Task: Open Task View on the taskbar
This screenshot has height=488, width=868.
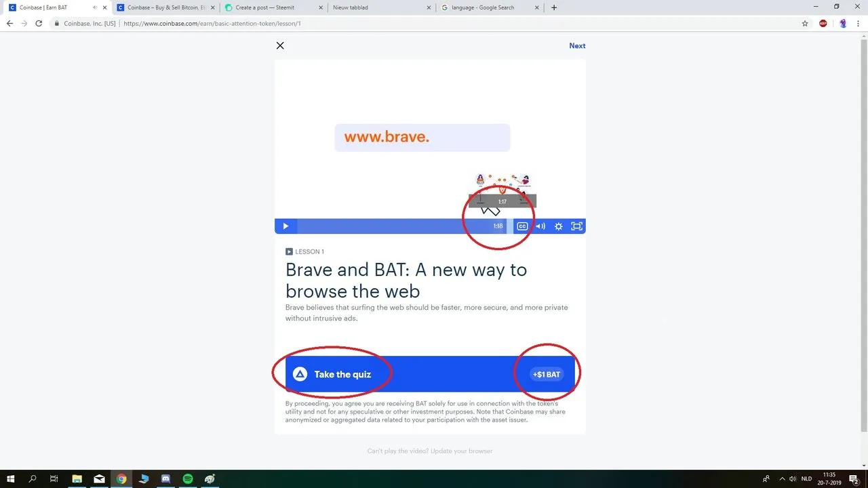Action: (54, 479)
